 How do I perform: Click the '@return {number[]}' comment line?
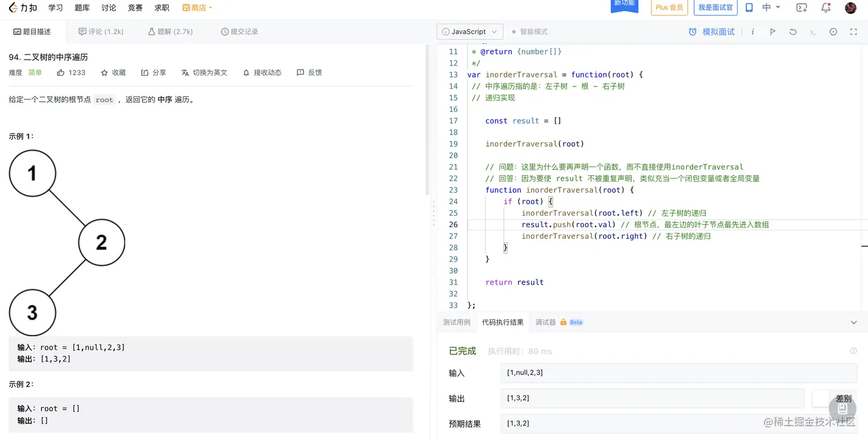tap(517, 52)
